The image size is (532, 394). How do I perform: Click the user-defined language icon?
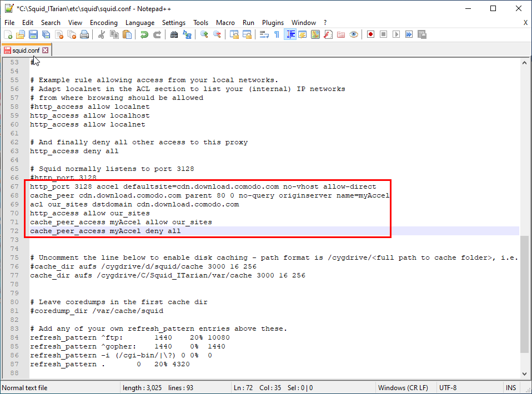pyautogui.click(x=303, y=34)
